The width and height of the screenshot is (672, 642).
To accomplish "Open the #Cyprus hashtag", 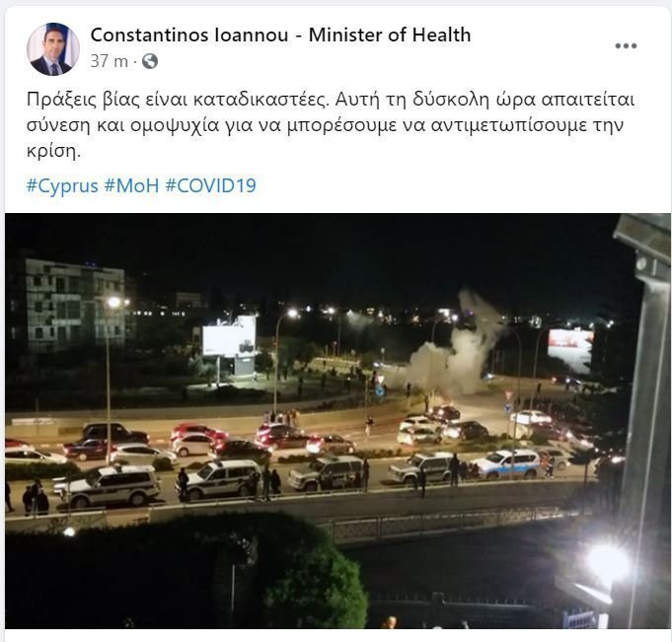I will [62, 185].
